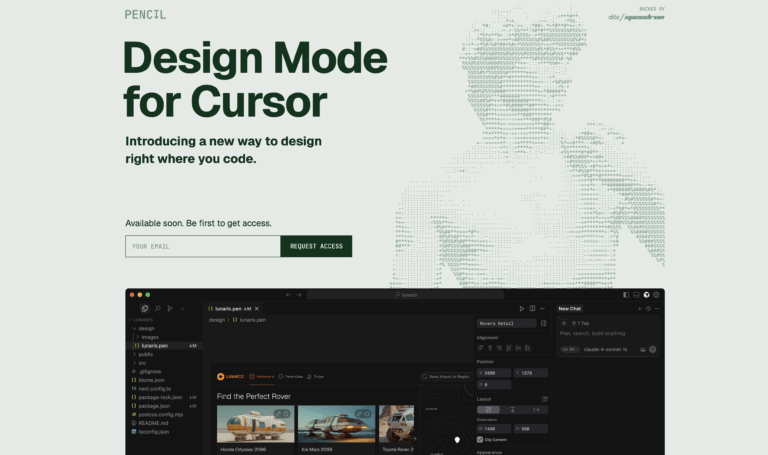
Task: Expand the src folder
Action: pyautogui.click(x=142, y=363)
